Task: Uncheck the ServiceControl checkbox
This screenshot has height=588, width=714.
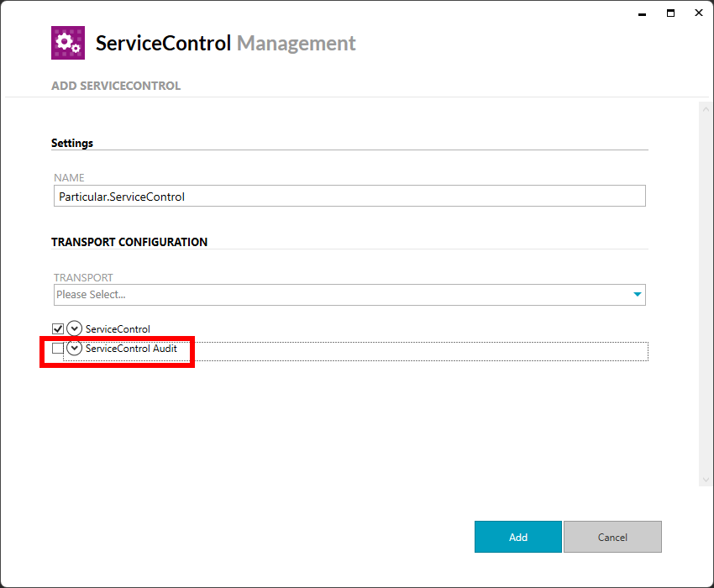Action: coord(58,328)
